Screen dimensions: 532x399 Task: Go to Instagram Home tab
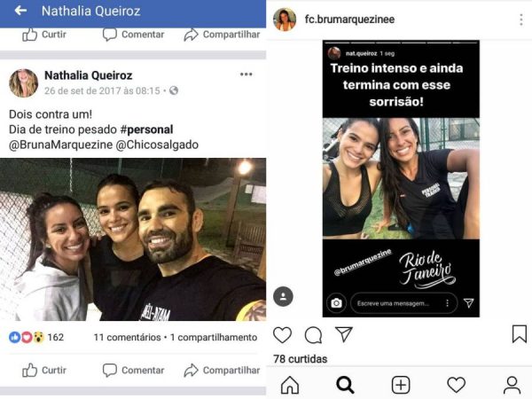pyautogui.click(x=290, y=385)
